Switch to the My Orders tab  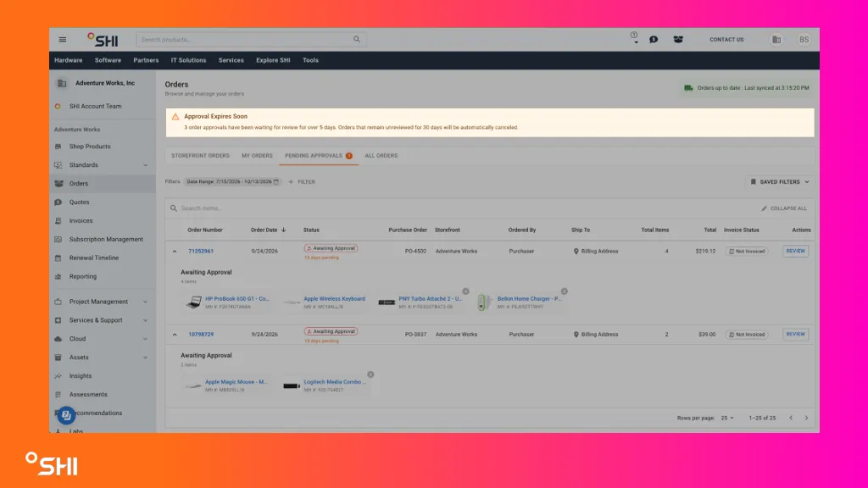click(257, 156)
